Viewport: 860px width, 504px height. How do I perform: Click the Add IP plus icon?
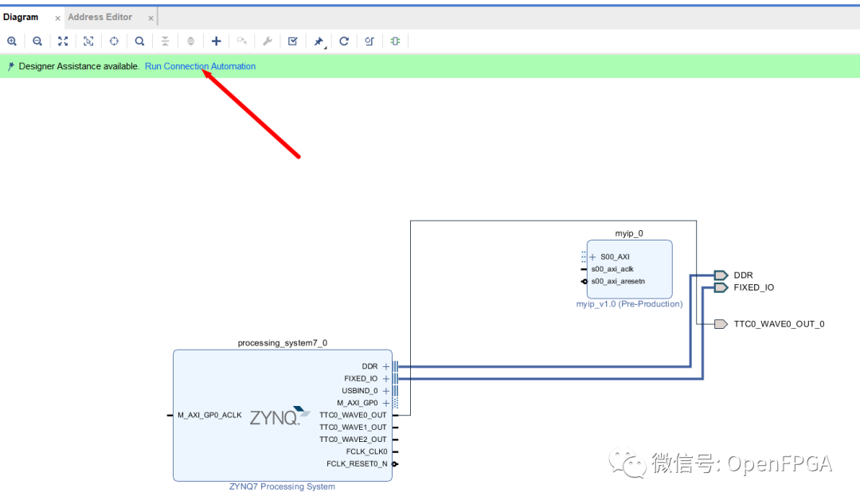point(216,41)
